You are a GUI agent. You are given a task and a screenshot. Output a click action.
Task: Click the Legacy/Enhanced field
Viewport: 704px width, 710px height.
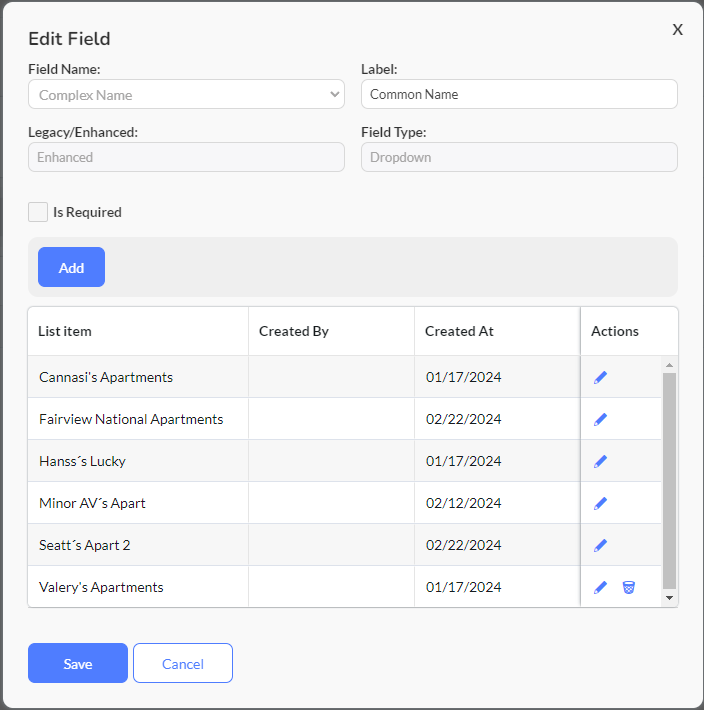(x=187, y=157)
